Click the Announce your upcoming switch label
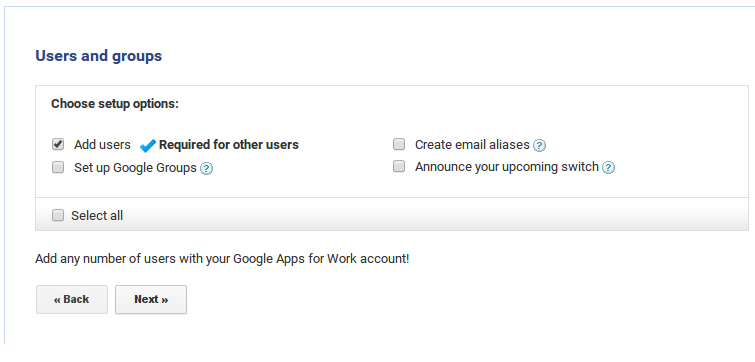 507,167
